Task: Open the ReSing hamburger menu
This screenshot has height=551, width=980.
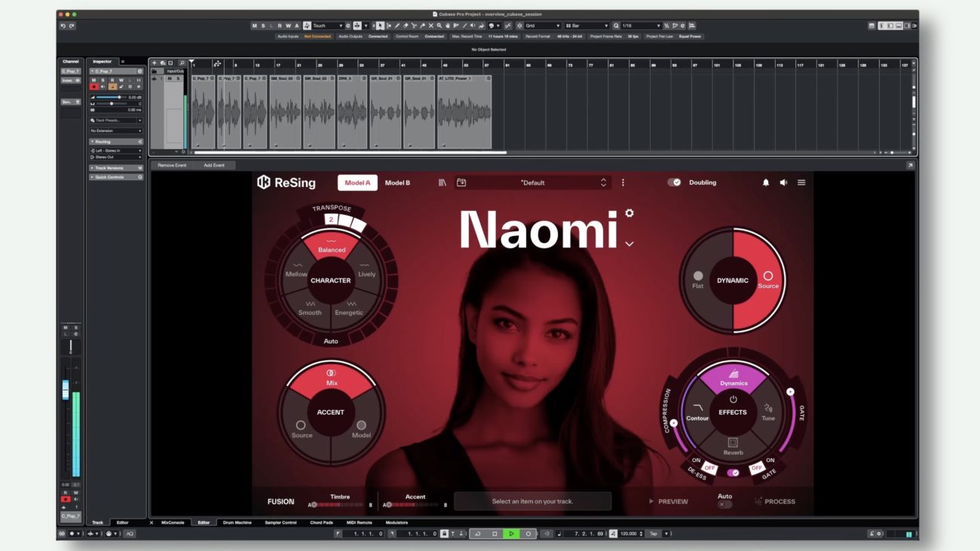Action: coord(801,182)
